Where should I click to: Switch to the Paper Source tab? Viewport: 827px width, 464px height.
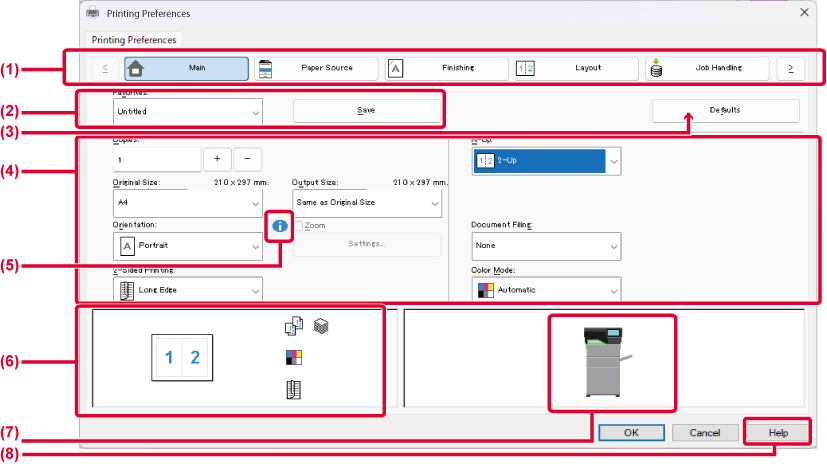point(316,68)
